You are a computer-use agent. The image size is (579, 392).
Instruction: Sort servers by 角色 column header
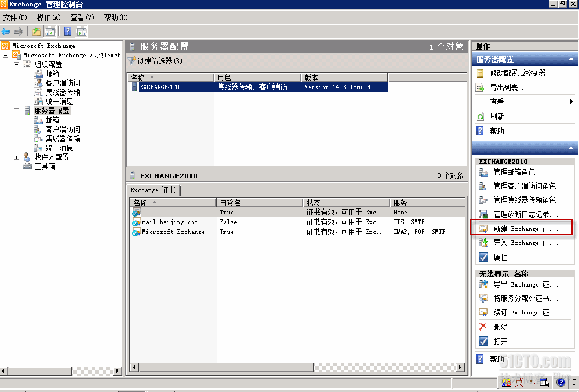[258, 78]
